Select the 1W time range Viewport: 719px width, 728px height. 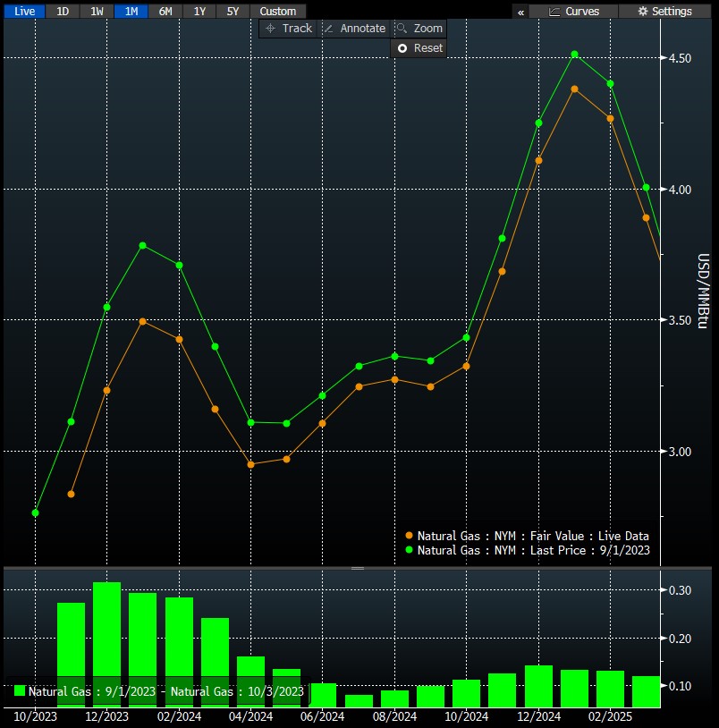pyautogui.click(x=97, y=12)
